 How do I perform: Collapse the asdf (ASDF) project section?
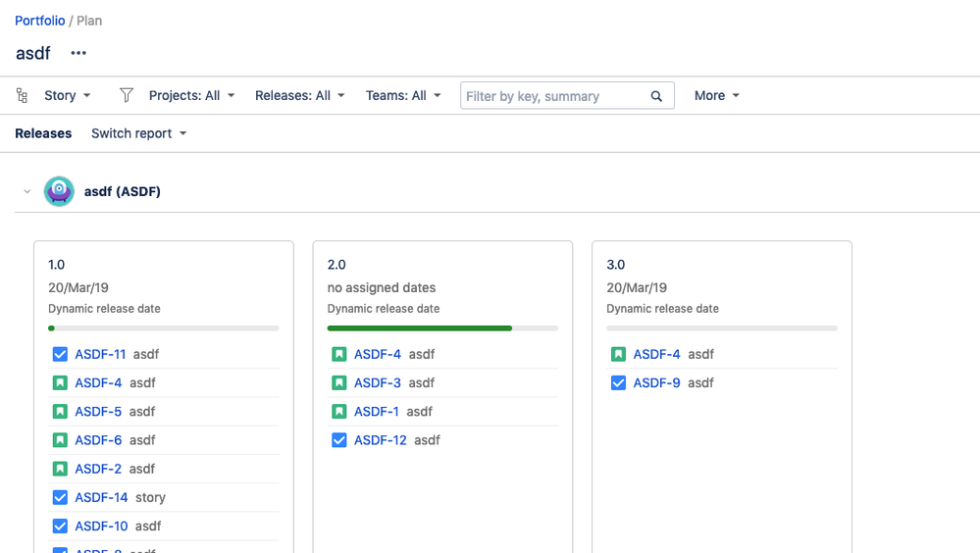26,192
